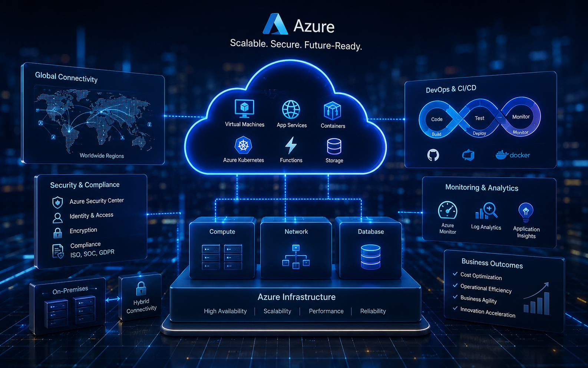Select the App Services globe icon
This screenshot has height=368, width=588.
pos(291,109)
